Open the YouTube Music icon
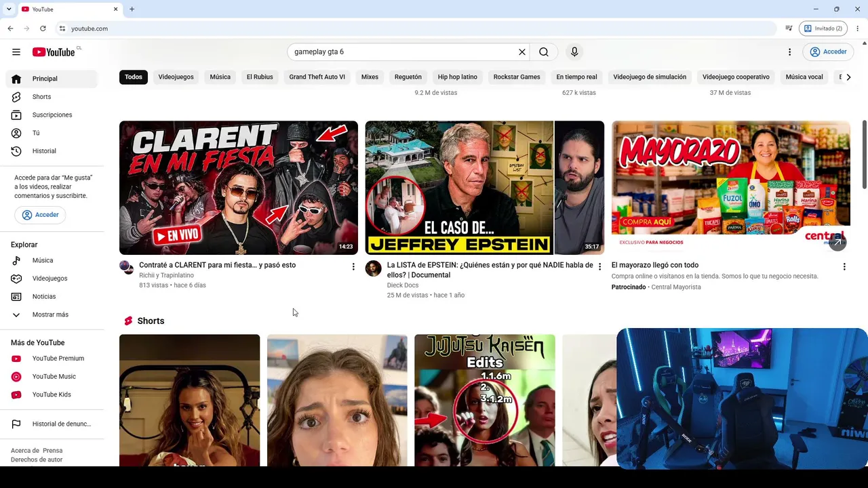Screen dimensions: 868x488 (x=16, y=377)
